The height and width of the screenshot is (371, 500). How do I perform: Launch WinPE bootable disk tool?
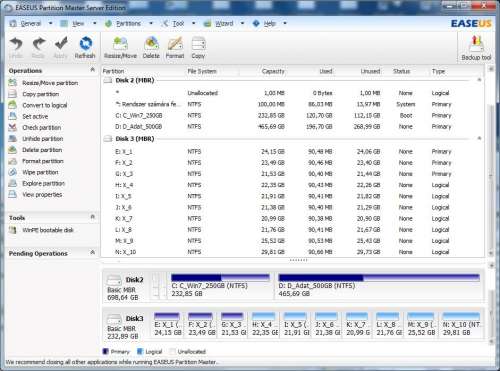48,230
